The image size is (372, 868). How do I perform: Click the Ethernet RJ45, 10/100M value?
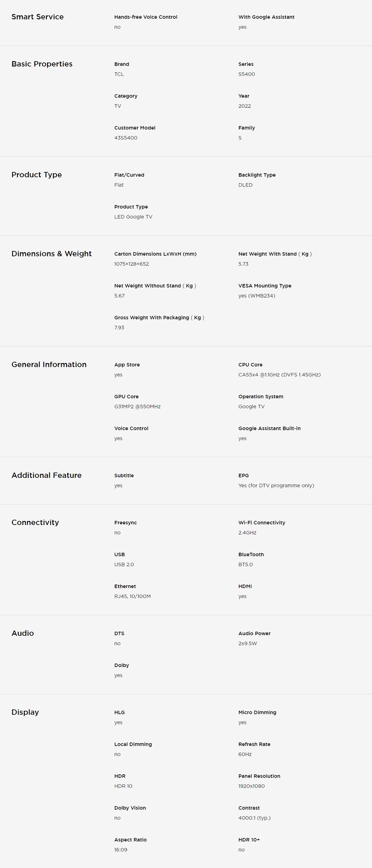tap(132, 596)
